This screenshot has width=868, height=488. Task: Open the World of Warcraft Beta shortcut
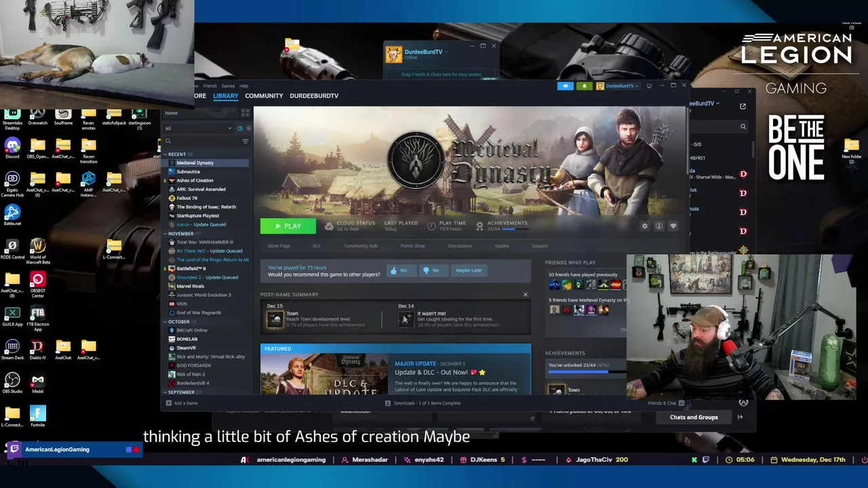[x=38, y=250]
